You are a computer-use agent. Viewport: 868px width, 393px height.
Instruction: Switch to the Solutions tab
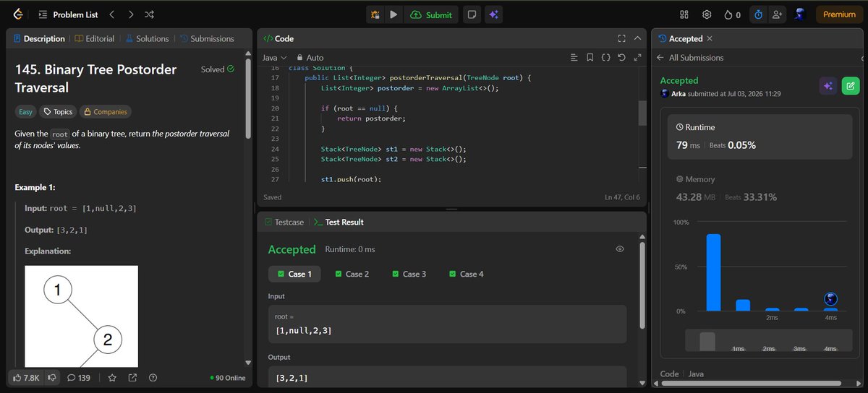[x=148, y=38]
